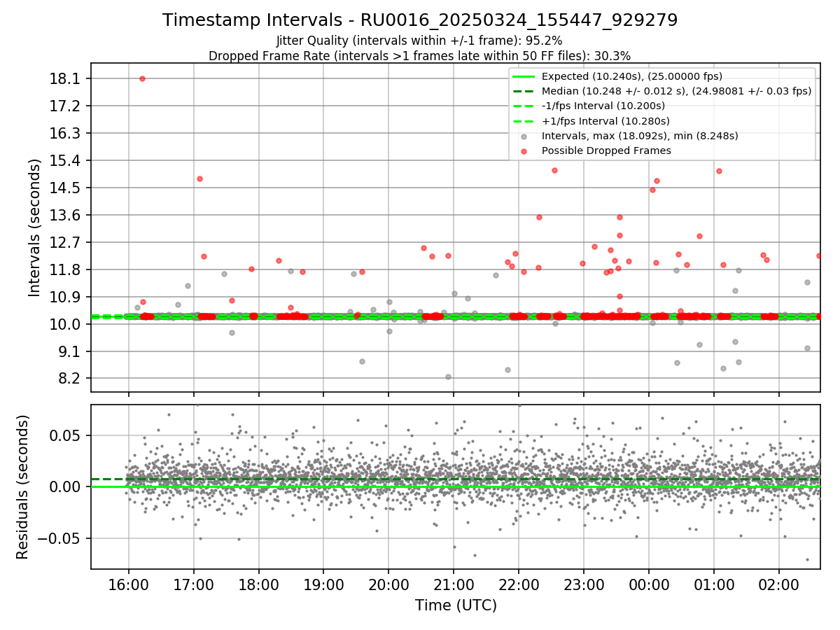Click x-axis tick label "01:00"
840x630 pixels.
(x=714, y=584)
